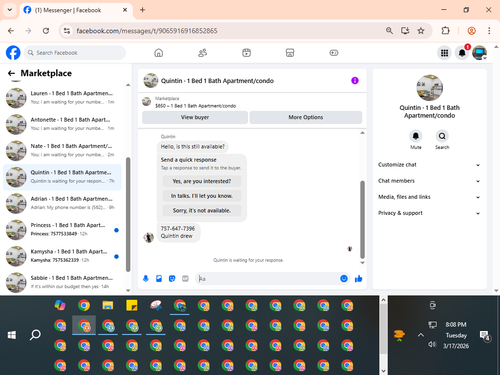This screenshot has height=375, width=500.
Task: Click the Search Facebook field
Action: 75,53
